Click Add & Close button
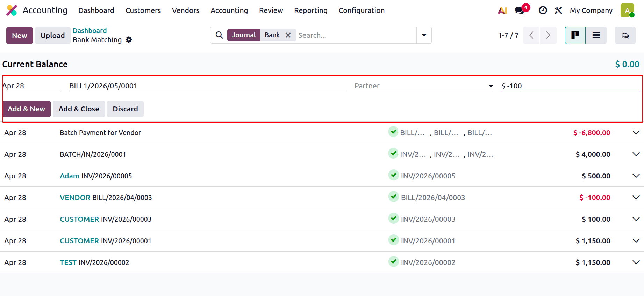 coord(79,109)
